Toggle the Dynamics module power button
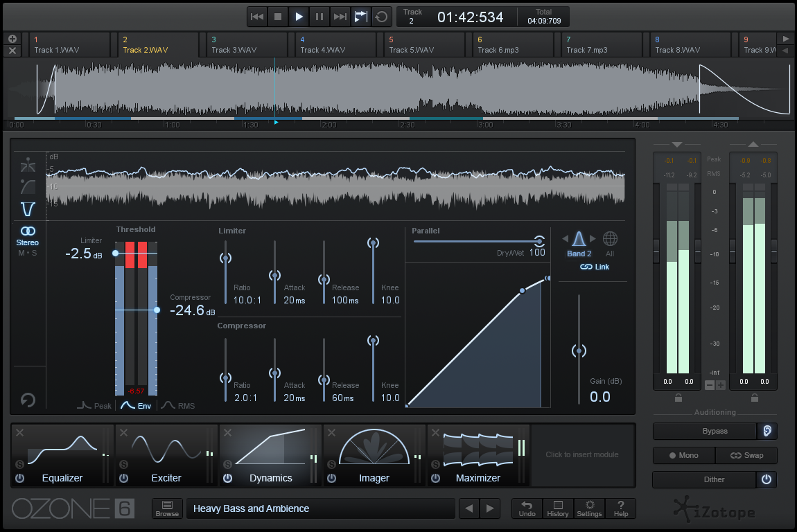This screenshot has height=532, width=797. [227, 478]
